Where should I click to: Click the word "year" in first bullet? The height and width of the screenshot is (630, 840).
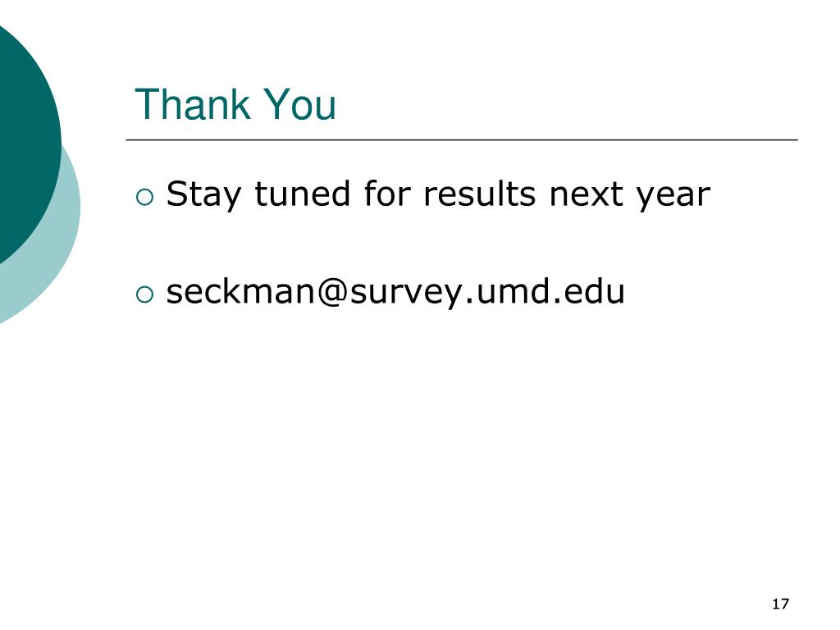click(x=673, y=197)
